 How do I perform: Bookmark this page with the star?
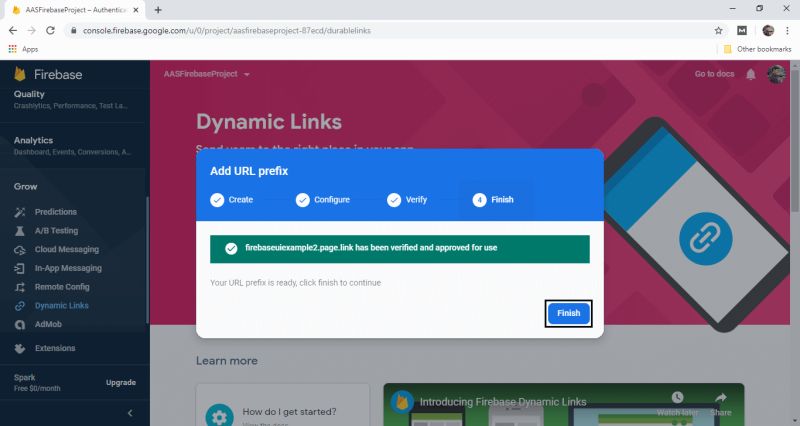718,31
